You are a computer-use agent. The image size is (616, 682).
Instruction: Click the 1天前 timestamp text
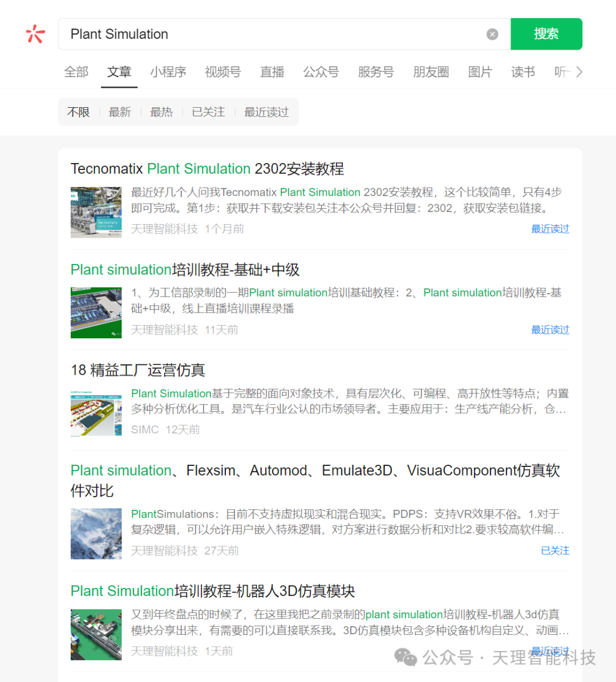click(219, 651)
